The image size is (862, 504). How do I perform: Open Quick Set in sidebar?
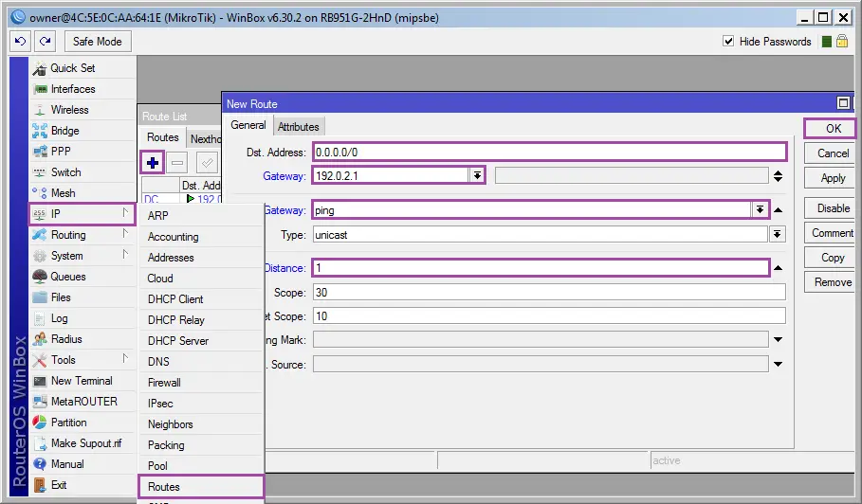coord(83,68)
